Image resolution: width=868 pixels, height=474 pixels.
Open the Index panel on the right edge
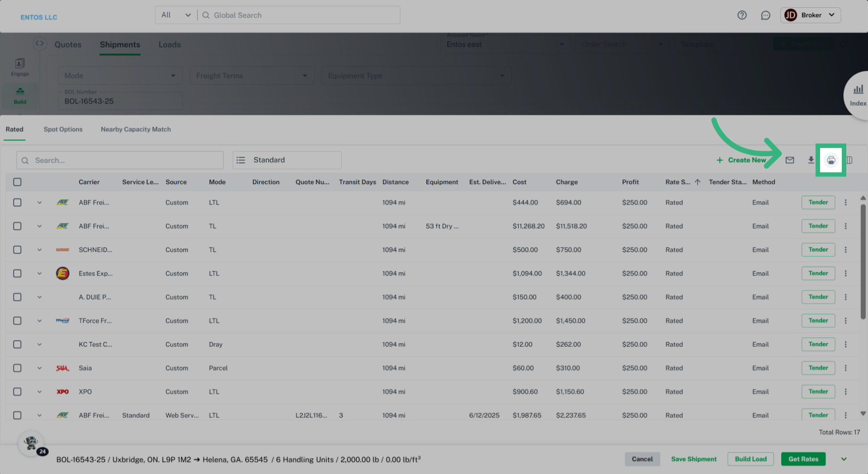[x=858, y=95]
